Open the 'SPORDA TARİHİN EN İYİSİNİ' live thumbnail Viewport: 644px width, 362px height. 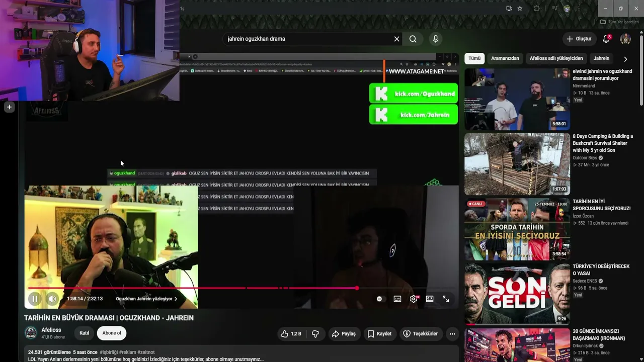pyautogui.click(x=517, y=229)
